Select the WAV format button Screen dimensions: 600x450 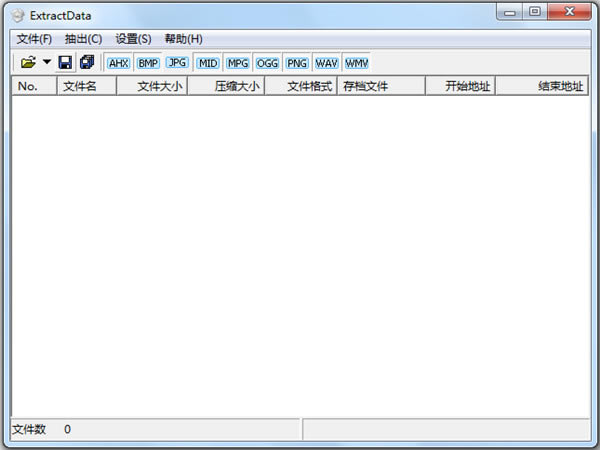[326, 63]
